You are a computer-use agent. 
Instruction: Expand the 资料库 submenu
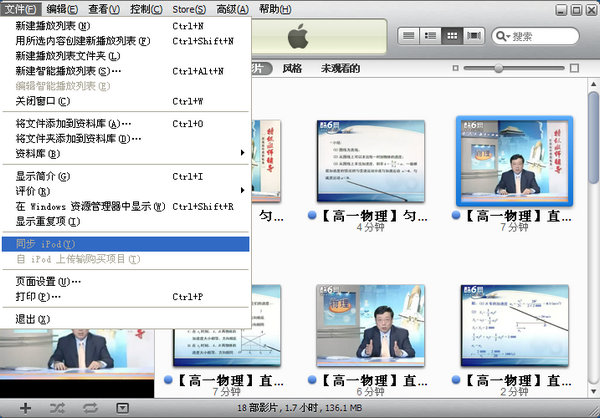click(x=126, y=154)
